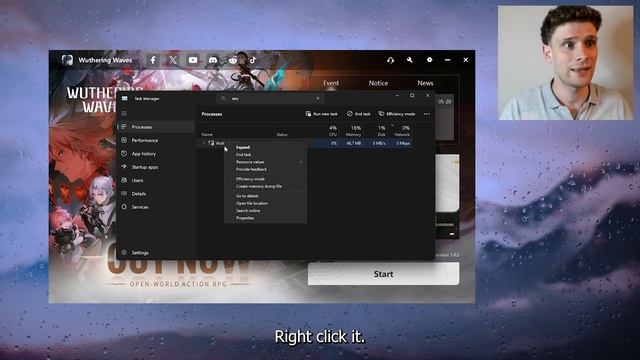The width and height of the screenshot is (640, 360).
Task: Open the YouTube icon in the launcher header
Action: [193, 60]
